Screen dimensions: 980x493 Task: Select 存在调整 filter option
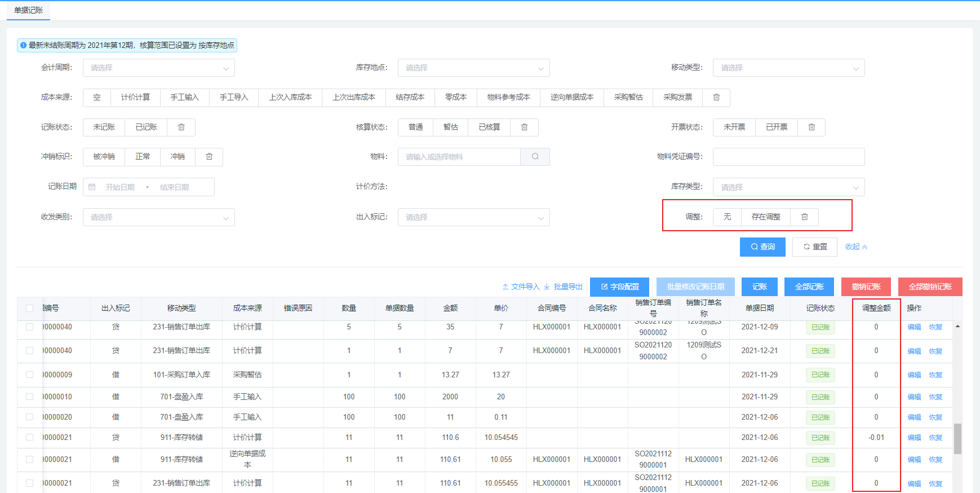click(766, 217)
